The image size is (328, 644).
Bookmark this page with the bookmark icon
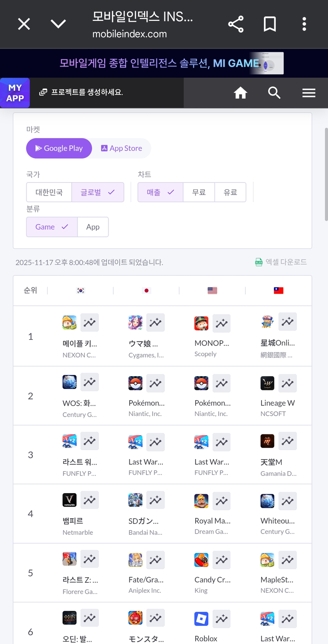coord(270,24)
